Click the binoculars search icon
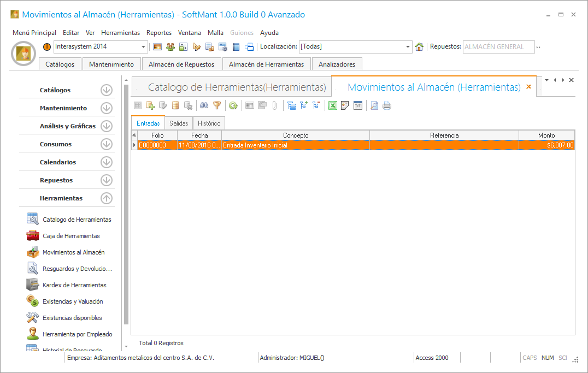The height and width of the screenshot is (373, 588). coord(204,106)
